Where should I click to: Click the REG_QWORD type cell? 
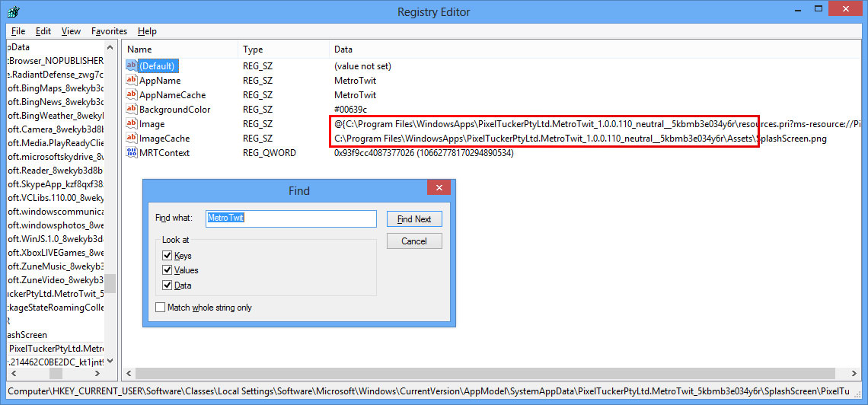click(x=269, y=152)
